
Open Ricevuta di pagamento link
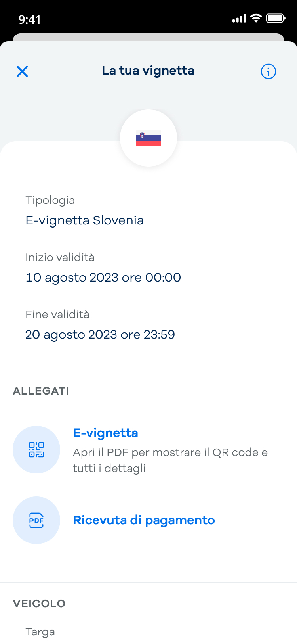click(144, 520)
